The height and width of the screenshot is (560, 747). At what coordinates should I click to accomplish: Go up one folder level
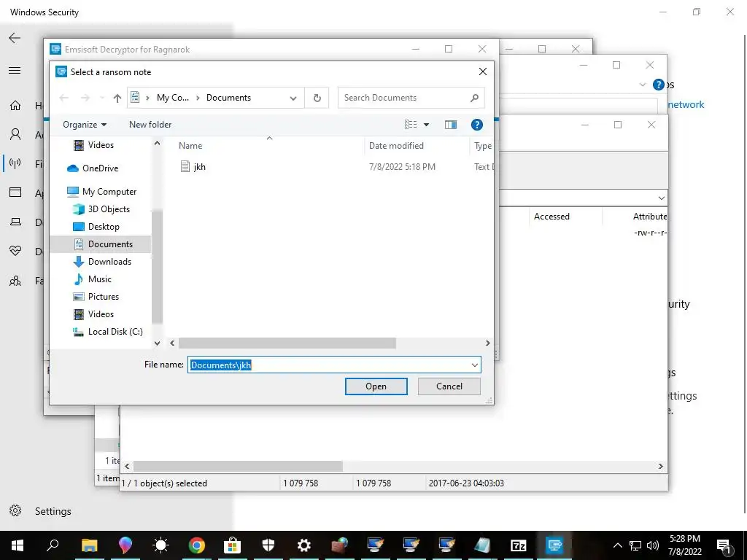point(117,98)
